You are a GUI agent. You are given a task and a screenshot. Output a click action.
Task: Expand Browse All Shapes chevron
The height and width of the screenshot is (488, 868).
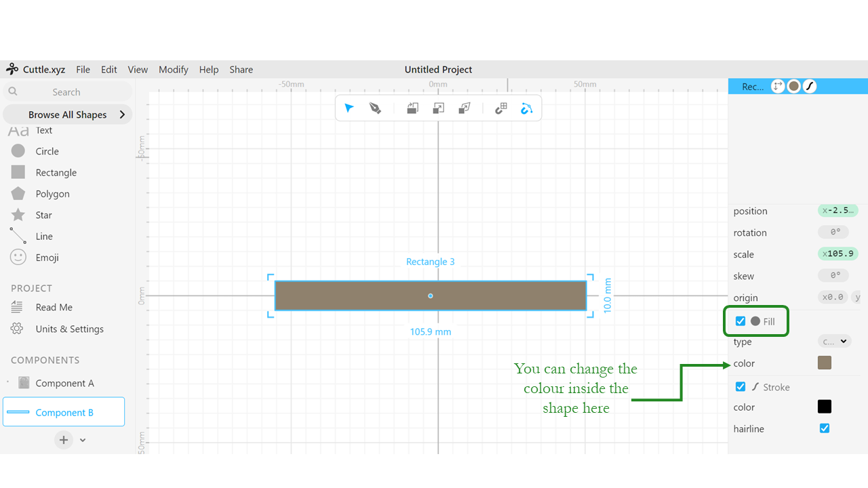122,115
